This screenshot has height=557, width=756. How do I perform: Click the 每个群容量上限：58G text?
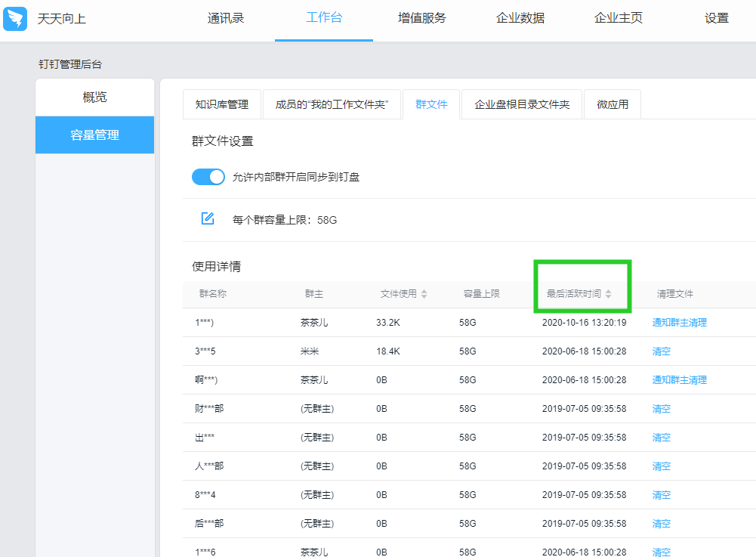pos(285,220)
